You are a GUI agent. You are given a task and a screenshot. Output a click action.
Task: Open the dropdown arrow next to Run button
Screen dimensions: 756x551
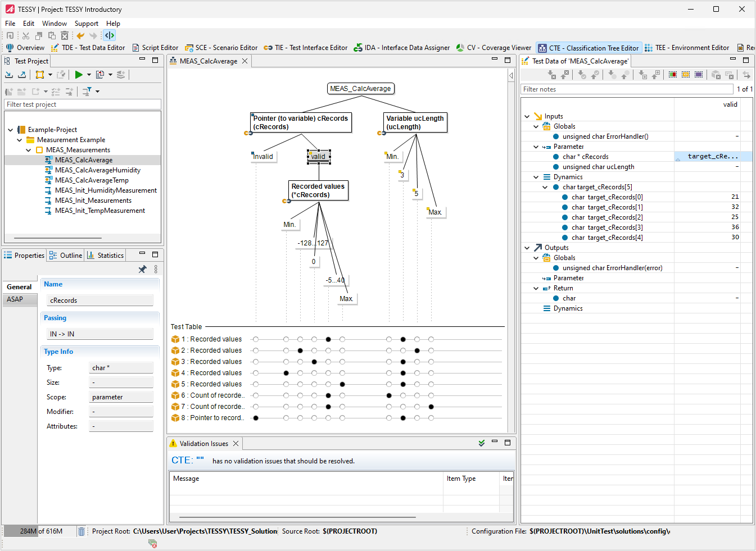[x=89, y=75]
